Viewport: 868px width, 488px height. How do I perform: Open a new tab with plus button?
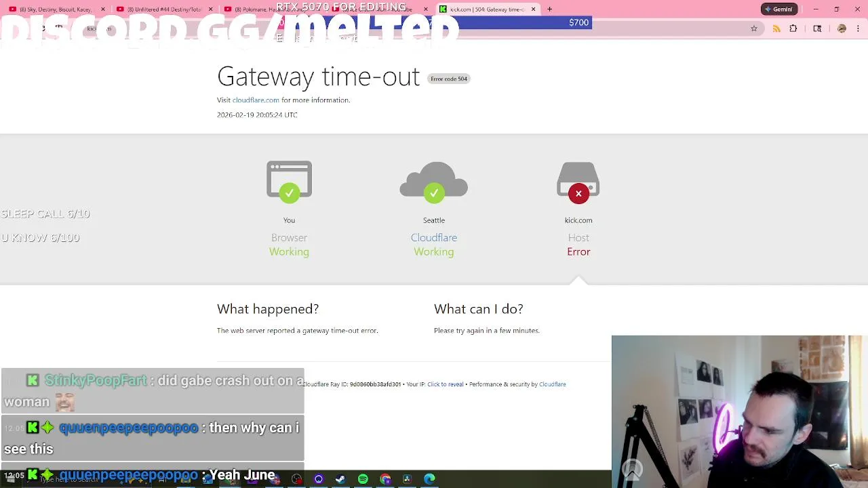click(549, 9)
